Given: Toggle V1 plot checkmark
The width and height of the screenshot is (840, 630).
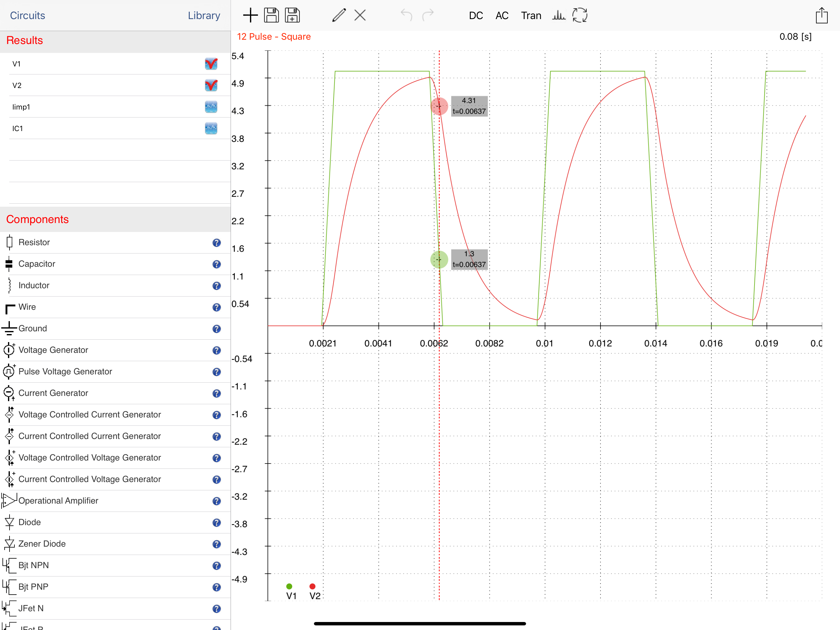Looking at the screenshot, I should pos(211,64).
